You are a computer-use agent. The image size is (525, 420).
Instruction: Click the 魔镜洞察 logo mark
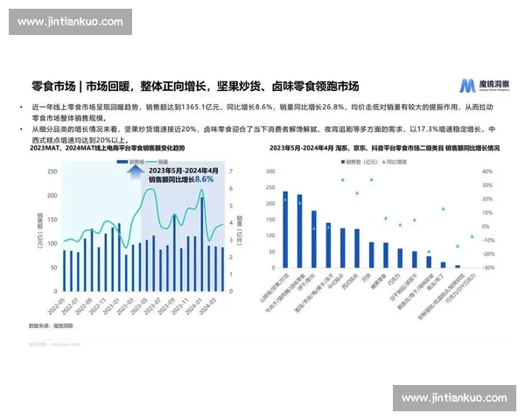point(467,86)
